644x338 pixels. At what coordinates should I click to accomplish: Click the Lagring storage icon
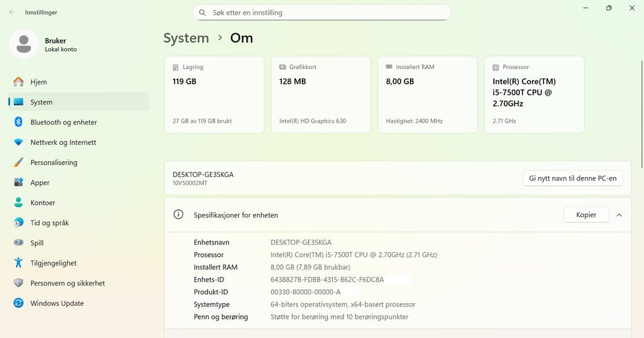[176, 67]
